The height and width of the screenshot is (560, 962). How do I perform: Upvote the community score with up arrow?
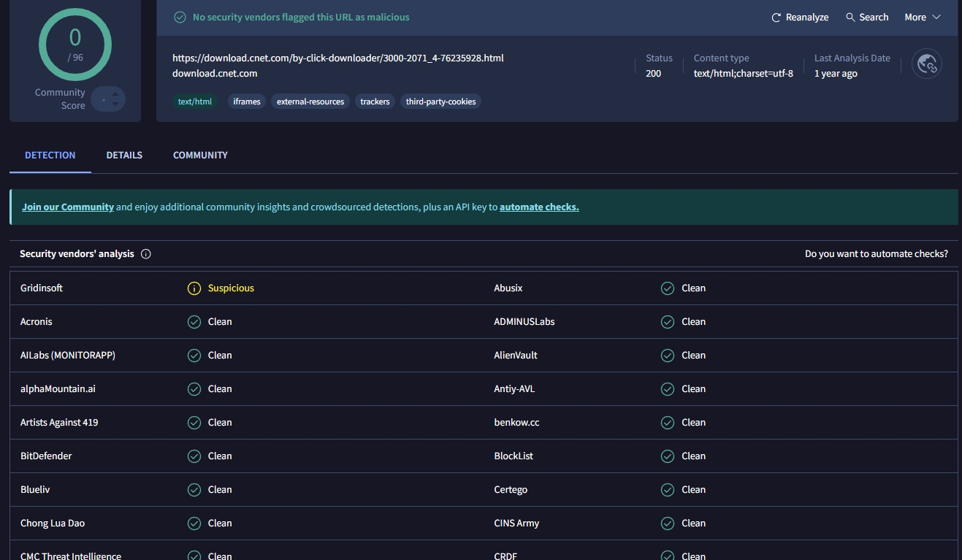(115, 93)
